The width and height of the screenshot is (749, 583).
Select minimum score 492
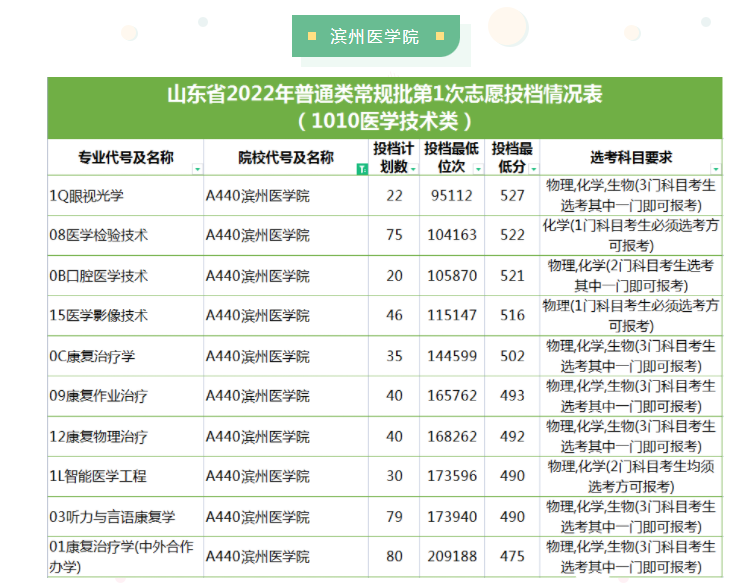(x=512, y=436)
